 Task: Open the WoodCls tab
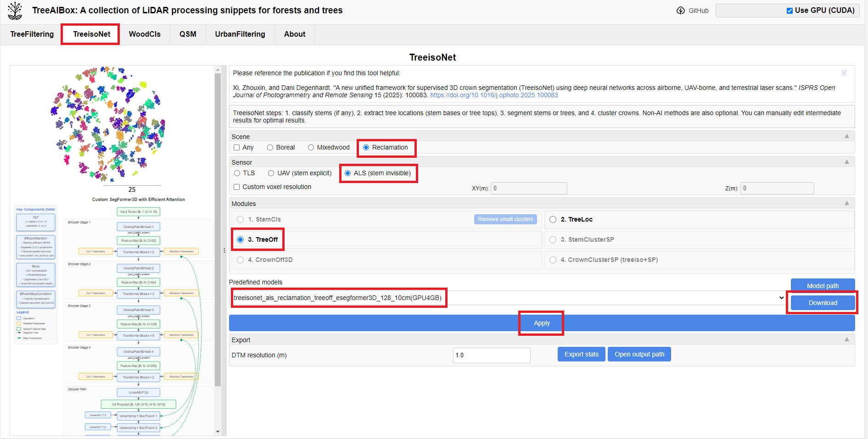pos(145,34)
